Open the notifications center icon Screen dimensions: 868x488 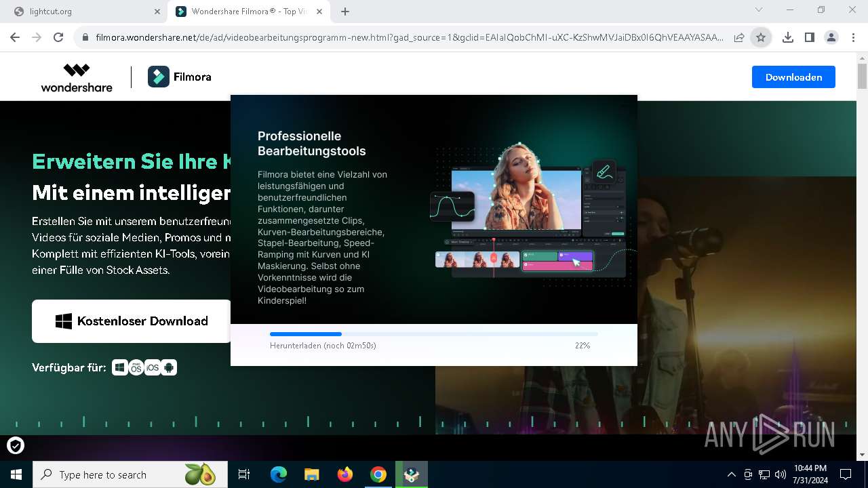click(846, 474)
